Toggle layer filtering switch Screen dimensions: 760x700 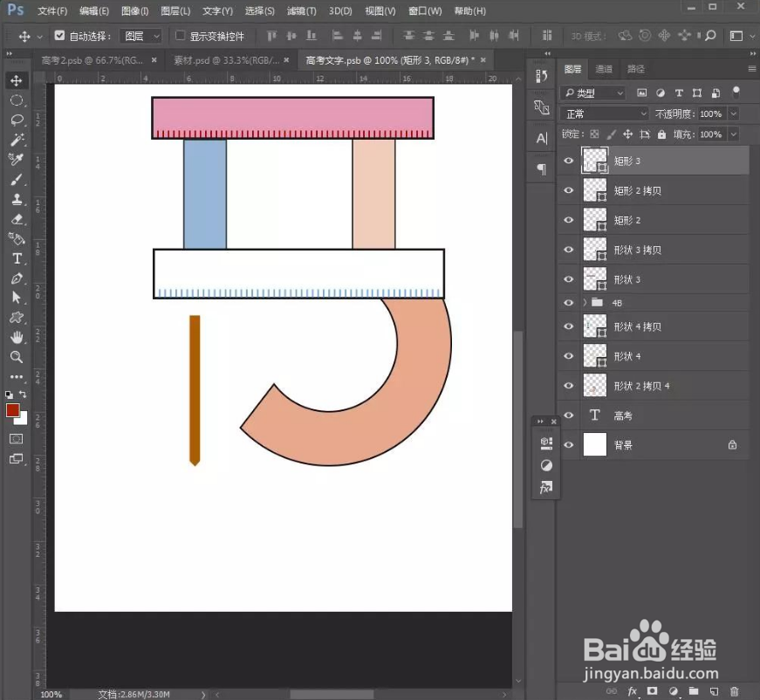pyautogui.click(x=736, y=92)
